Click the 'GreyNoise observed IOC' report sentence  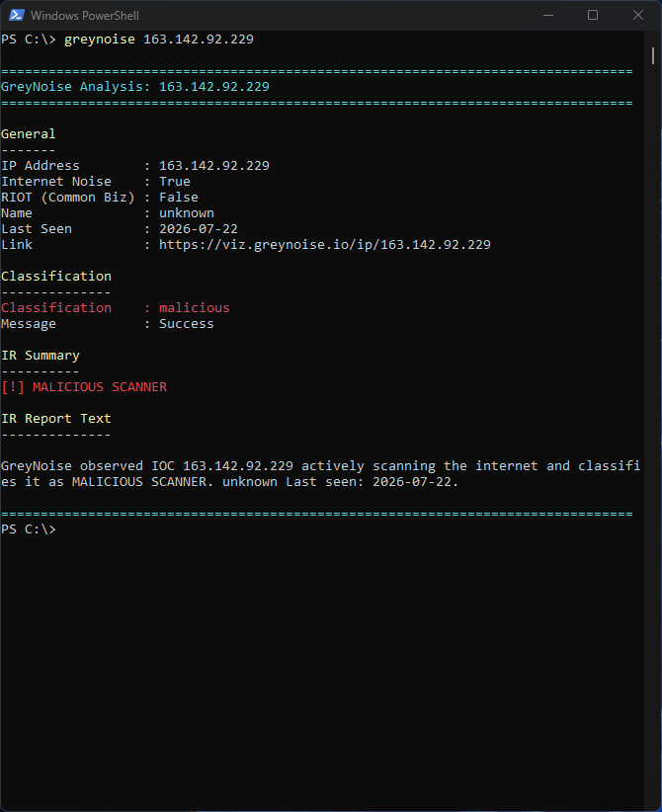321,474
